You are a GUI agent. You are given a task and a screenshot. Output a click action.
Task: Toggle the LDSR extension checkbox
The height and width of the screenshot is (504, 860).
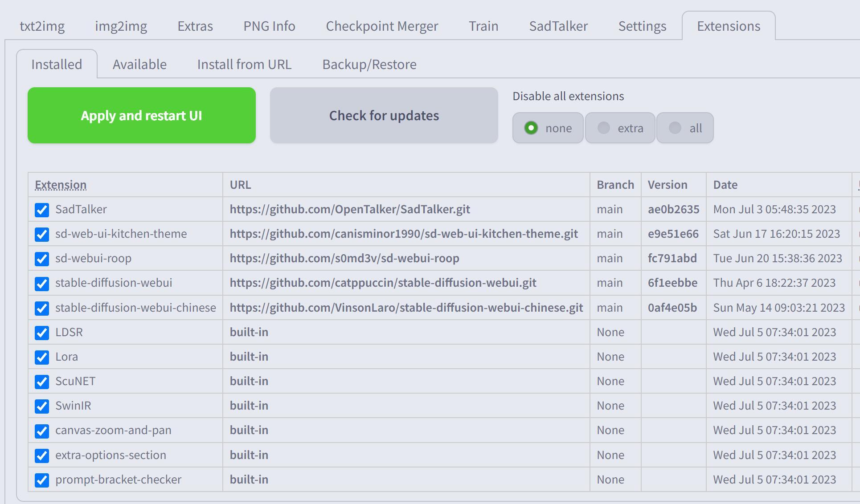42,333
